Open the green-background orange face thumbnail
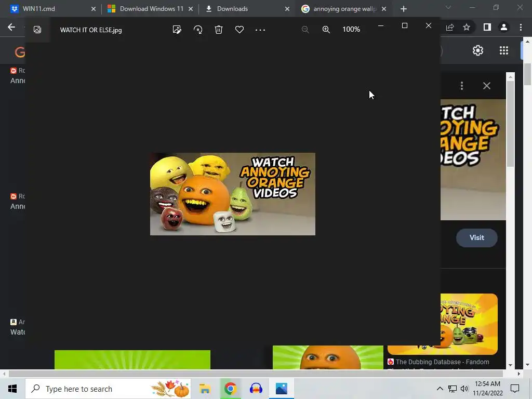Screen dimensions: 532x399 tap(328, 357)
